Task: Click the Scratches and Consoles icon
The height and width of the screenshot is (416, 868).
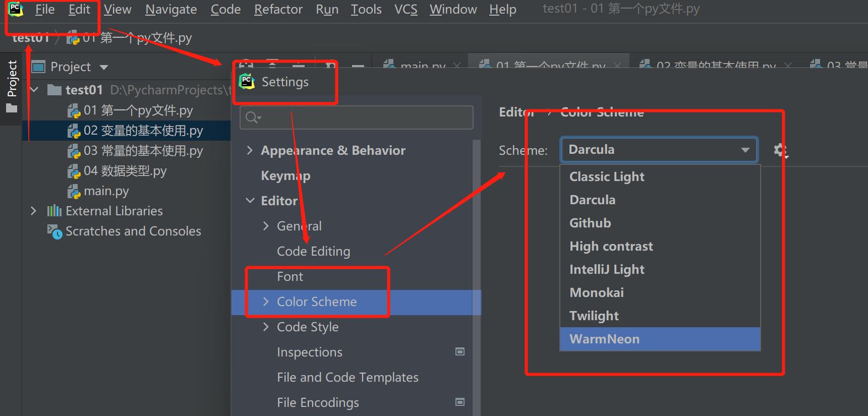Action: [54, 231]
